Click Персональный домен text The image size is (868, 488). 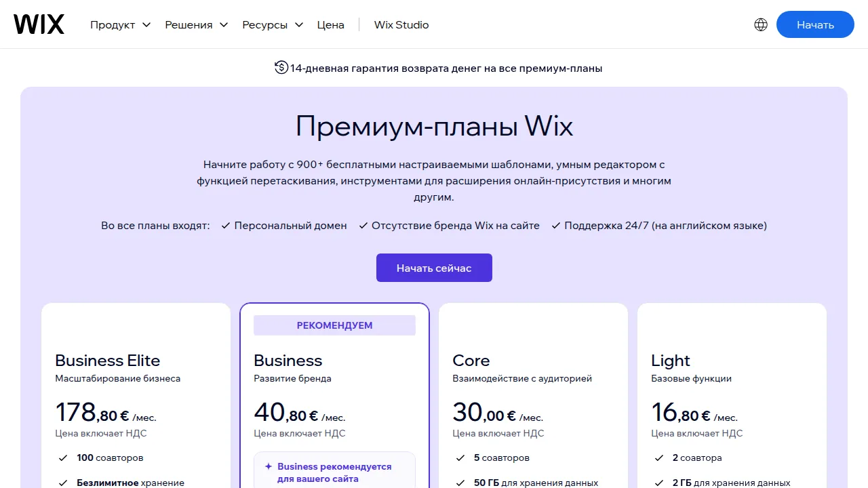[x=290, y=226]
